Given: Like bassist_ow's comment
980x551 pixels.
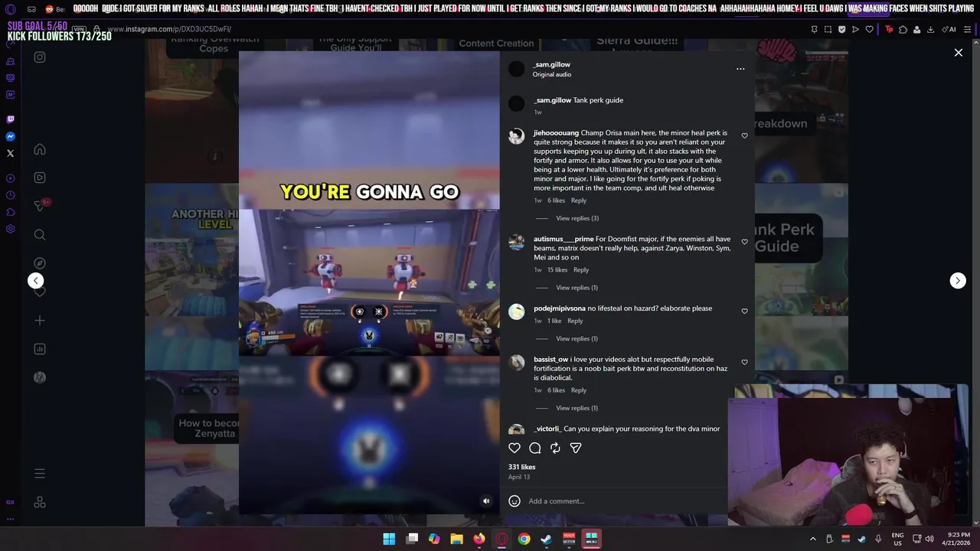Looking at the screenshot, I should [744, 362].
